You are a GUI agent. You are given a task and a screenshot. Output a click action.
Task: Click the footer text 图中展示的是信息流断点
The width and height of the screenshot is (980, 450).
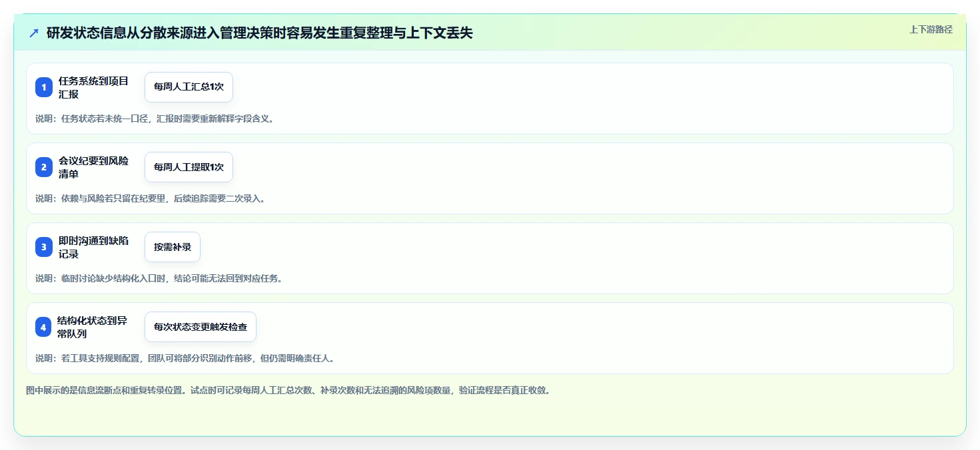(288, 390)
